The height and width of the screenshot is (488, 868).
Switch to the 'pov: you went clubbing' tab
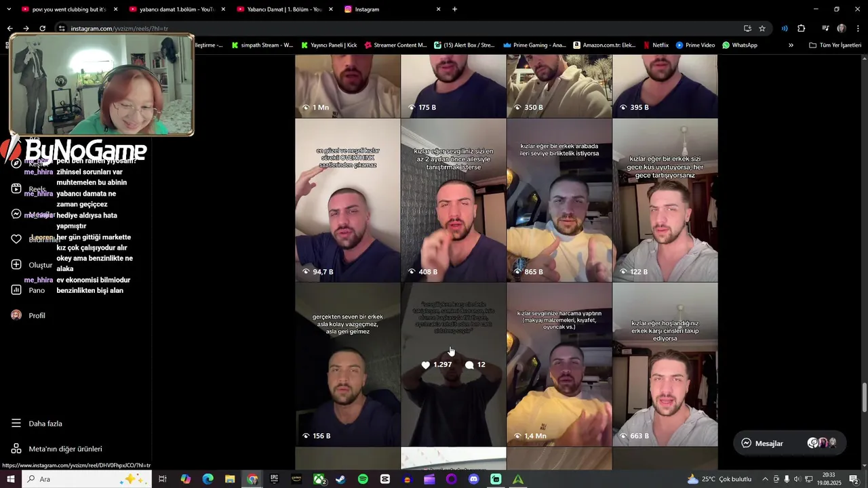[x=69, y=9]
